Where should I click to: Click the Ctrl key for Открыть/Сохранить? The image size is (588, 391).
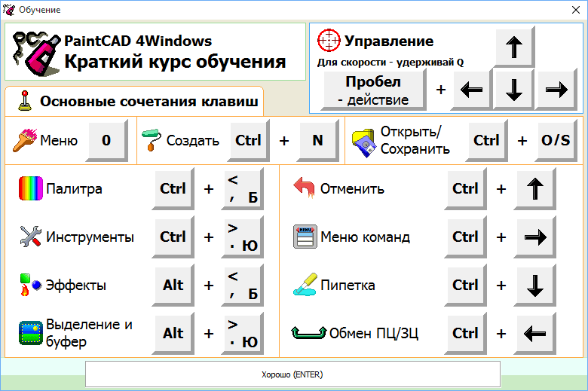[x=486, y=140]
